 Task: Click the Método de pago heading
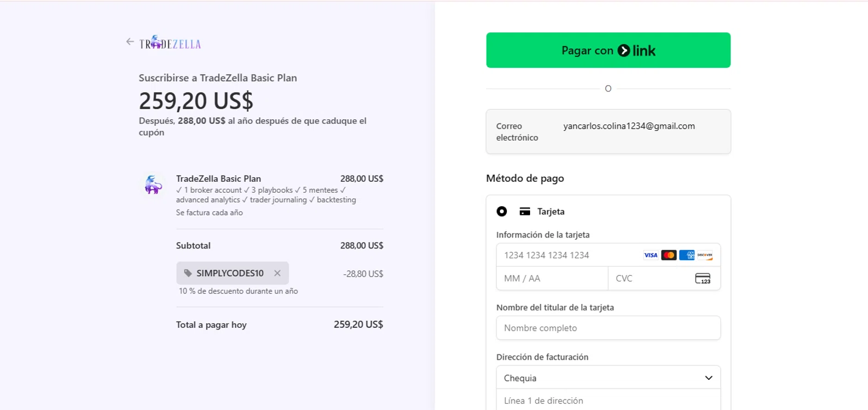click(525, 178)
